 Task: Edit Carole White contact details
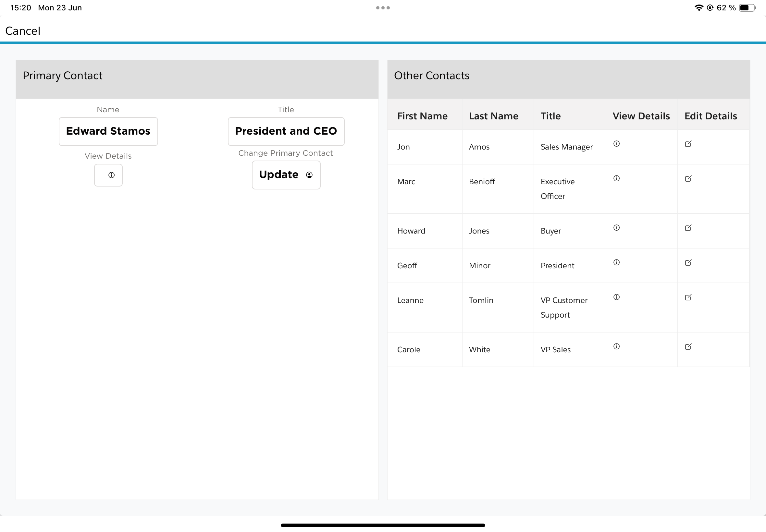click(x=688, y=347)
